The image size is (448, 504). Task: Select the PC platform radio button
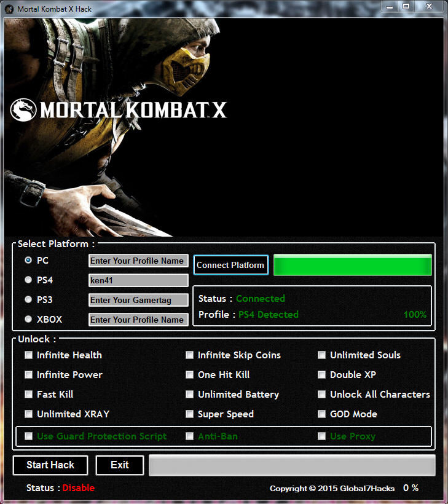click(28, 260)
